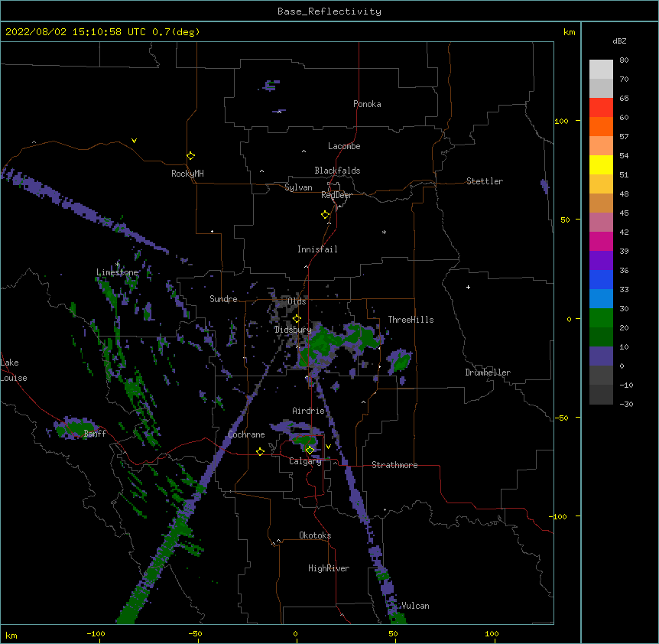Image resolution: width=659 pixels, height=644 pixels.
Task: Click the Vulcan label
Action: [415, 606]
